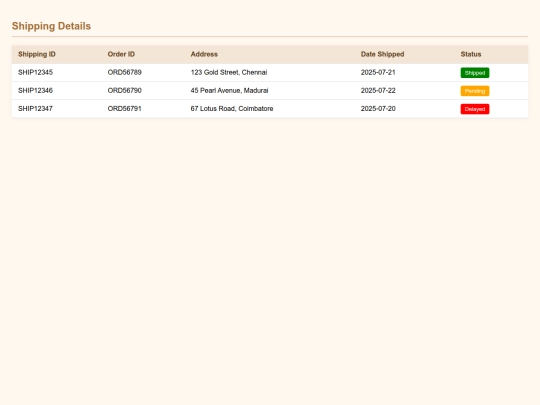The height and width of the screenshot is (405, 540).
Task: Select shipping ID SHIP12345
Action: coord(35,72)
